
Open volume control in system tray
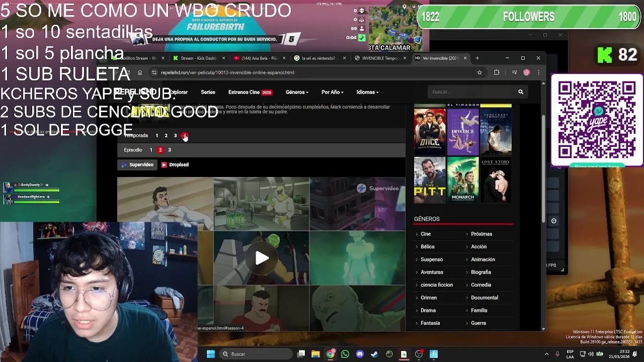click(591, 354)
